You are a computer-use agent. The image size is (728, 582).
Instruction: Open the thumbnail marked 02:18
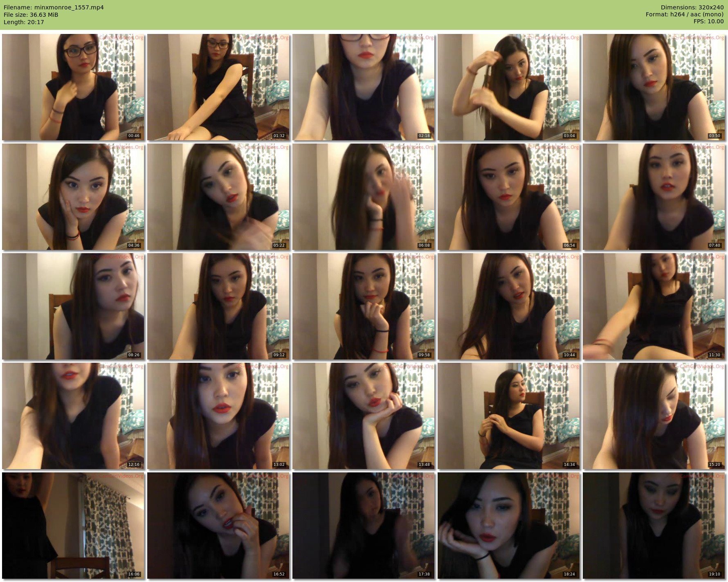click(364, 87)
